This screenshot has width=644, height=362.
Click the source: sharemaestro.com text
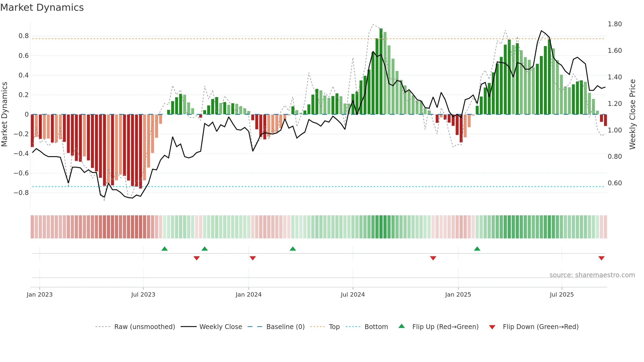point(592,275)
